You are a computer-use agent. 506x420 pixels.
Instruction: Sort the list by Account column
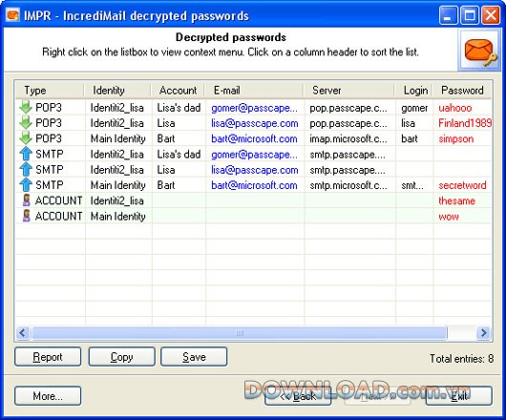click(x=179, y=91)
